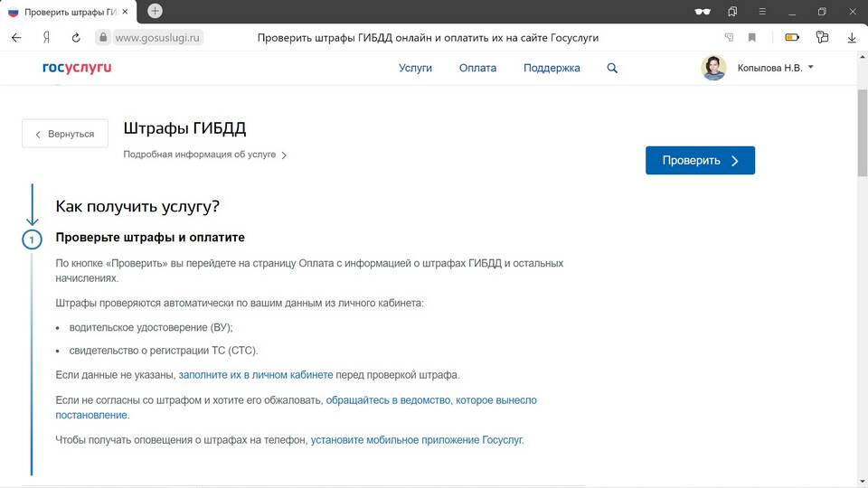Image resolution: width=868 pixels, height=488 pixels.
Task: Expand Подробная информация об услуге
Action: click(x=204, y=155)
